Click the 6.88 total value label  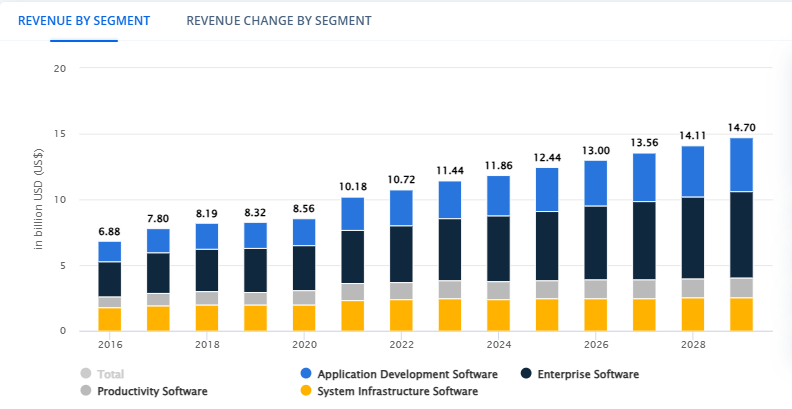(110, 232)
